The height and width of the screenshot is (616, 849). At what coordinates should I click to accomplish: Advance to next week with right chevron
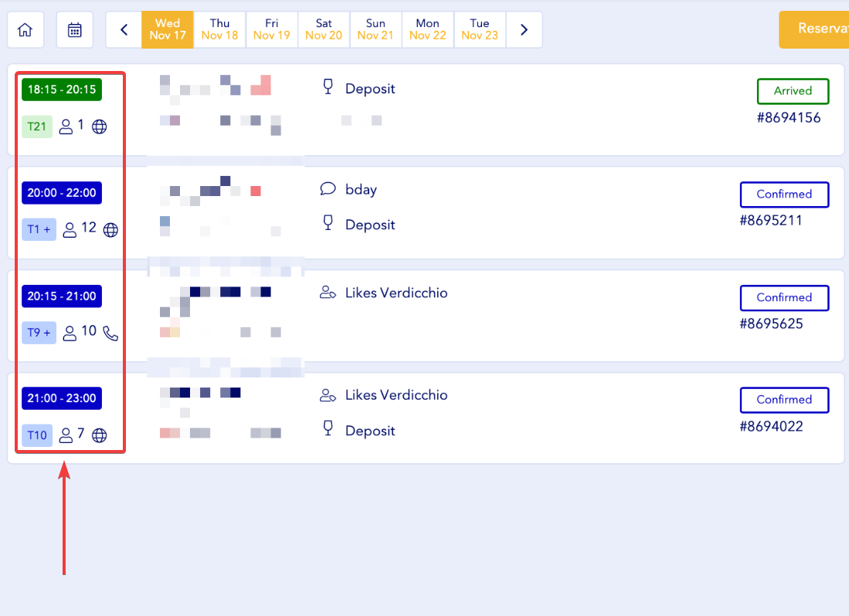(x=524, y=30)
